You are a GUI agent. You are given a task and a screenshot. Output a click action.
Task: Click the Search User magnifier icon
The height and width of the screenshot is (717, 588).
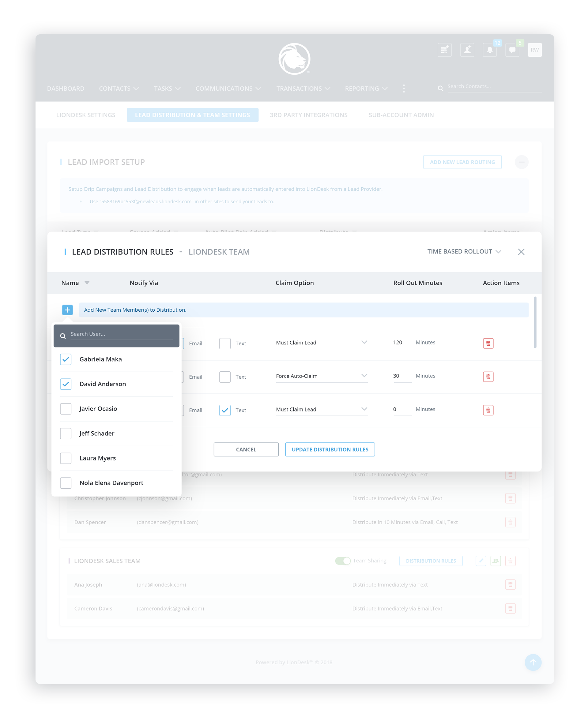(63, 336)
